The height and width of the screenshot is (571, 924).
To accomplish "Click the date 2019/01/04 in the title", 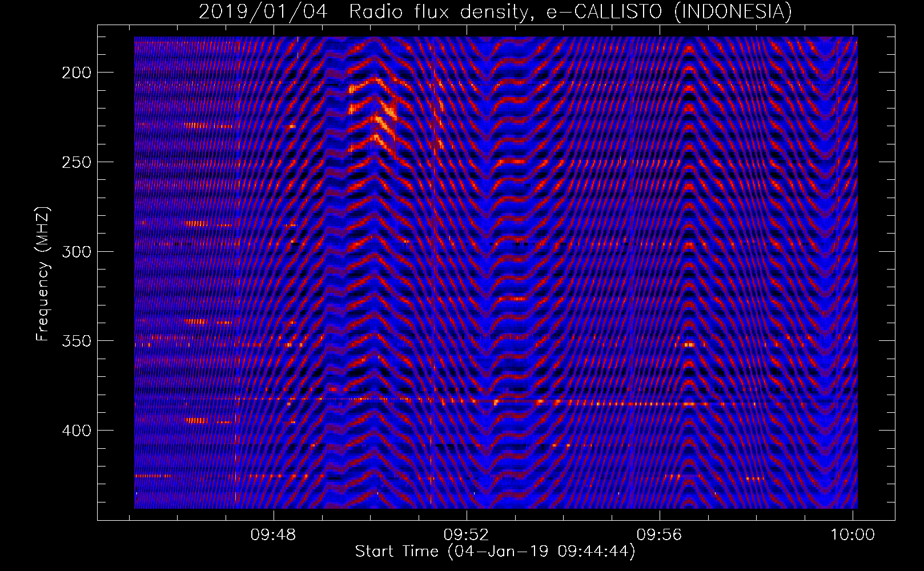I will [263, 11].
